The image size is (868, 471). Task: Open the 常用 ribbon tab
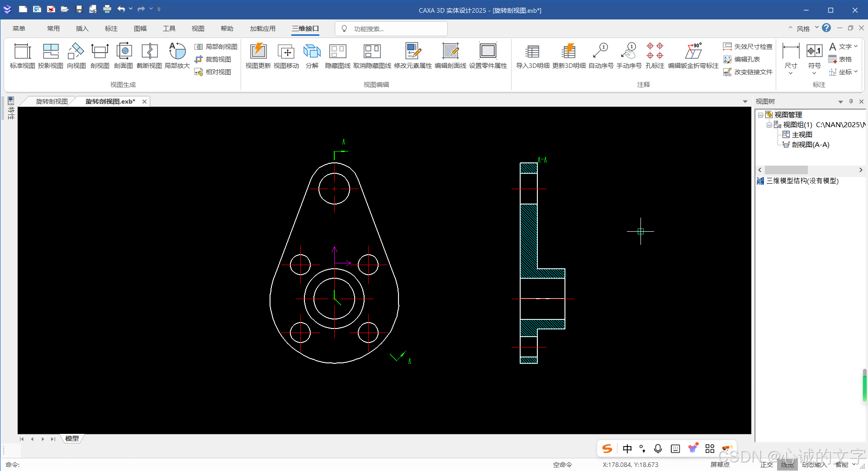[53, 29]
